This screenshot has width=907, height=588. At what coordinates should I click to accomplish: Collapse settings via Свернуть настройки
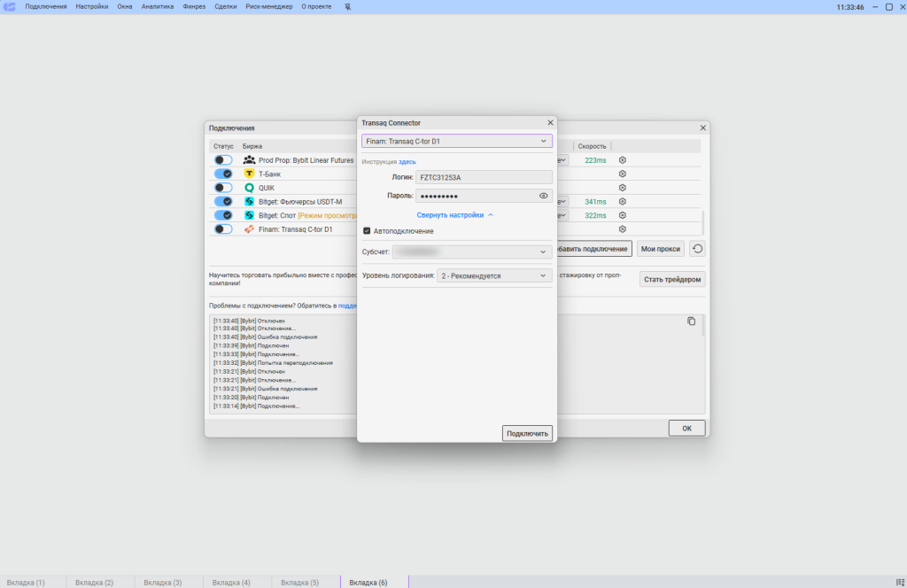tap(455, 214)
